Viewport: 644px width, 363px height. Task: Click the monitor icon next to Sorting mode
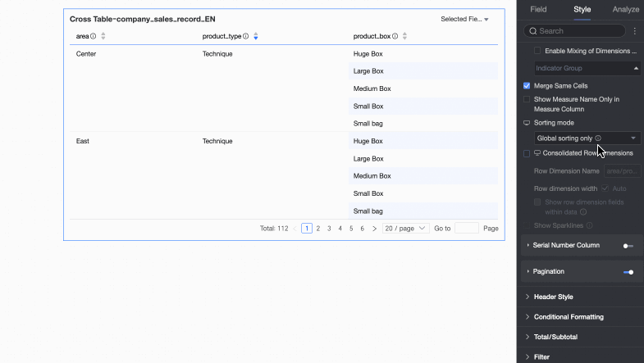527,123
